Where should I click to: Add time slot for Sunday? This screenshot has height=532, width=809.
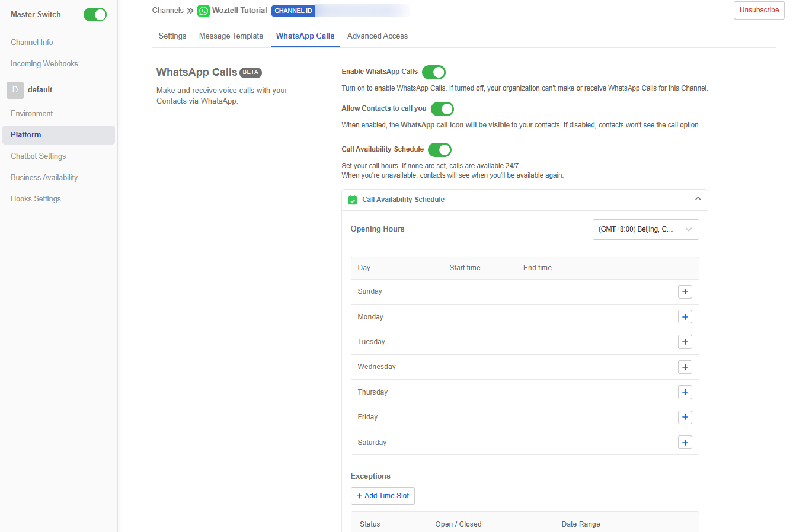coord(685,291)
